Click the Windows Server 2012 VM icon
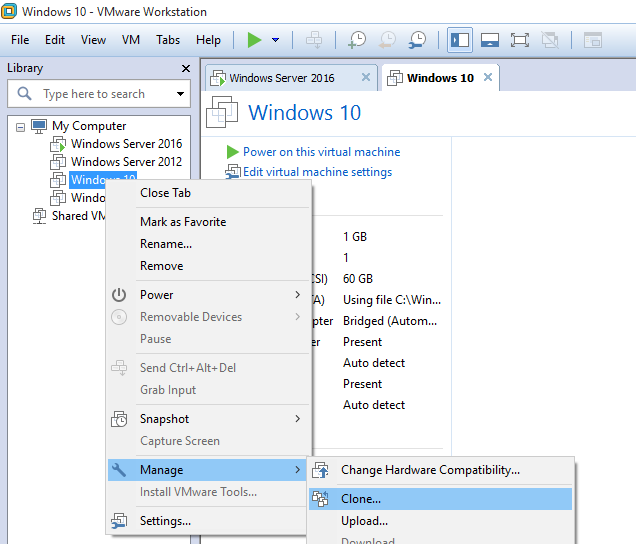 [x=58, y=162]
